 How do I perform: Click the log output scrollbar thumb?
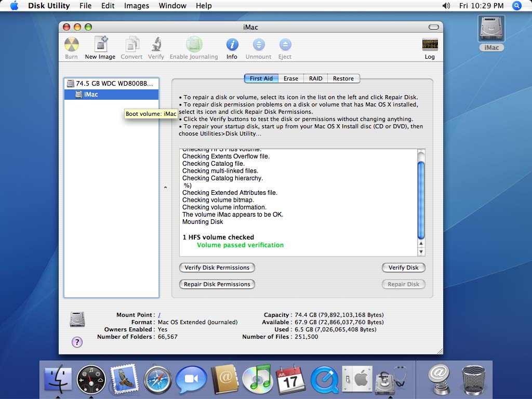click(x=421, y=200)
